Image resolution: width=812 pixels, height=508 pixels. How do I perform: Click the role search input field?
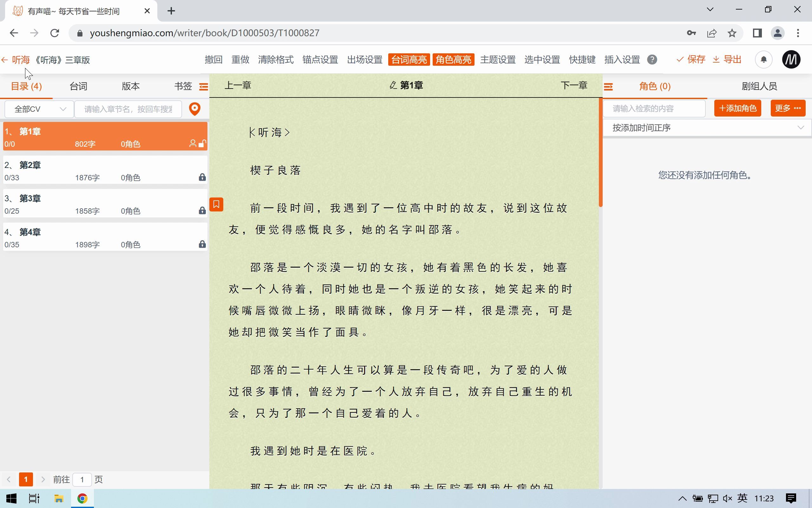654,109
